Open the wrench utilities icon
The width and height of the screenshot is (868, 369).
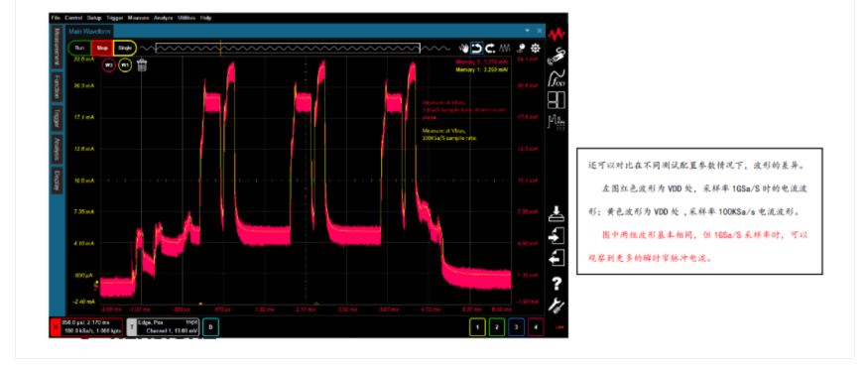click(x=557, y=306)
